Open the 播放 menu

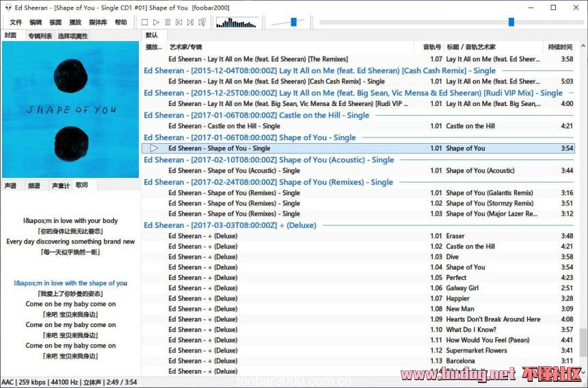coord(75,23)
